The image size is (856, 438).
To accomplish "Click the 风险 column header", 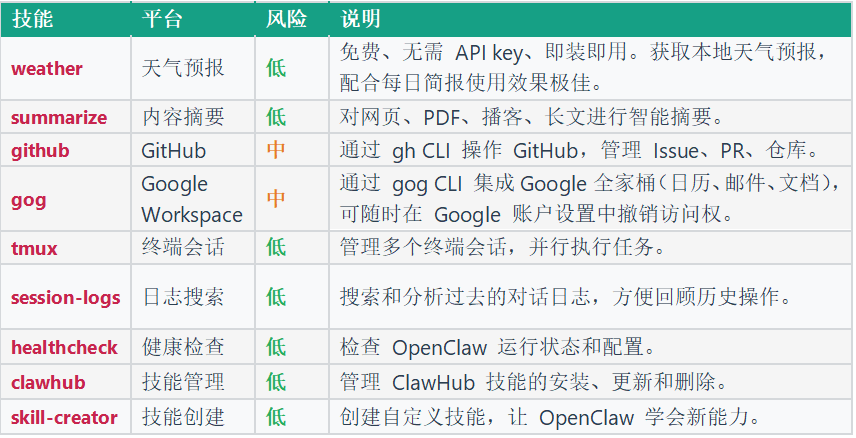I will (287, 19).
